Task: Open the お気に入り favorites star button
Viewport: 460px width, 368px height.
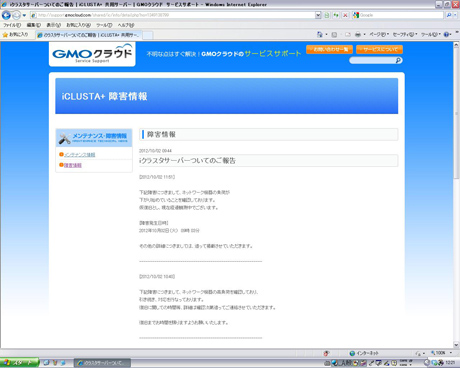Action: tap(15, 35)
